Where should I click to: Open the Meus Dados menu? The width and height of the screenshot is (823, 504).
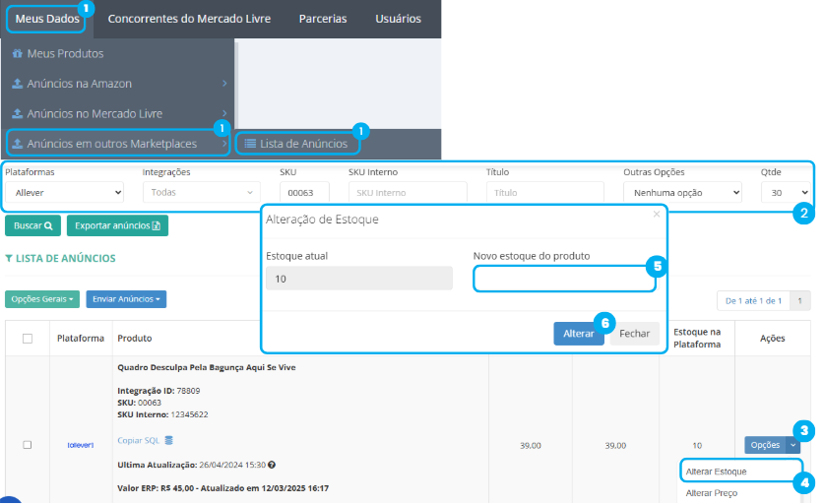(x=47, y=19)
